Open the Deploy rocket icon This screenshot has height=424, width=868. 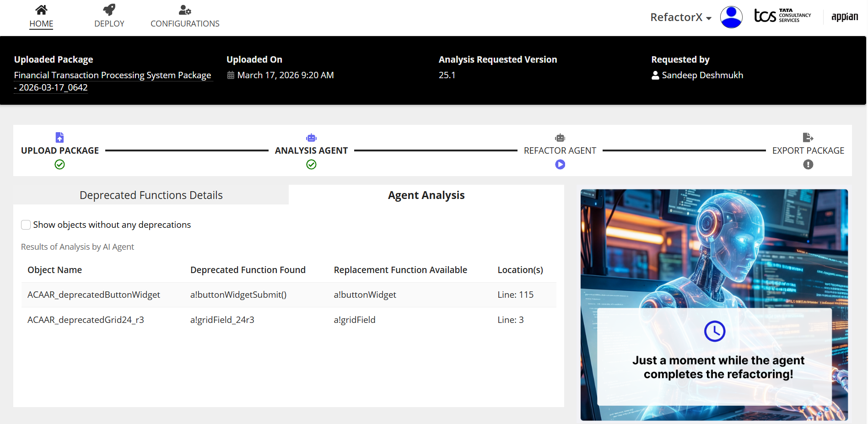click(x=109, y=10)
